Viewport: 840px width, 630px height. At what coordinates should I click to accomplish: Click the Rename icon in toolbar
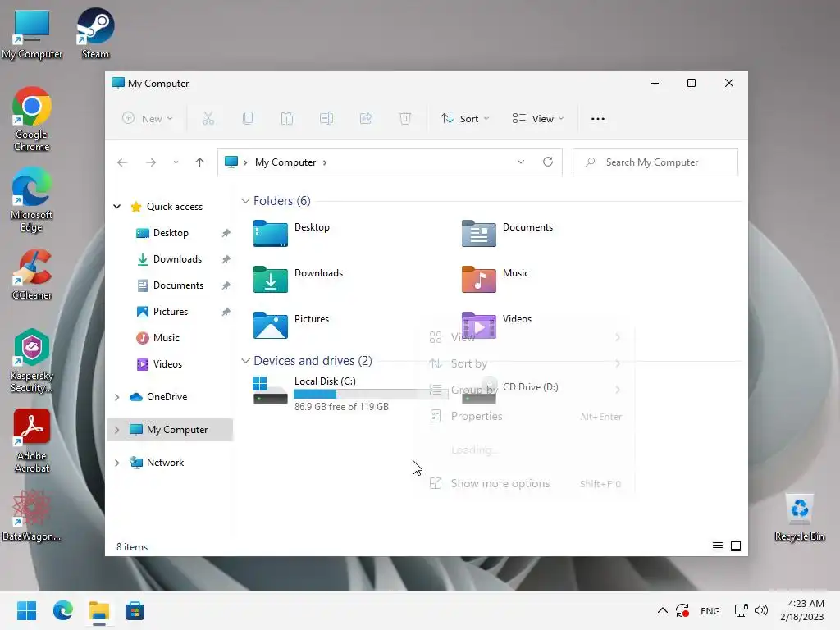tap(326, 118)
